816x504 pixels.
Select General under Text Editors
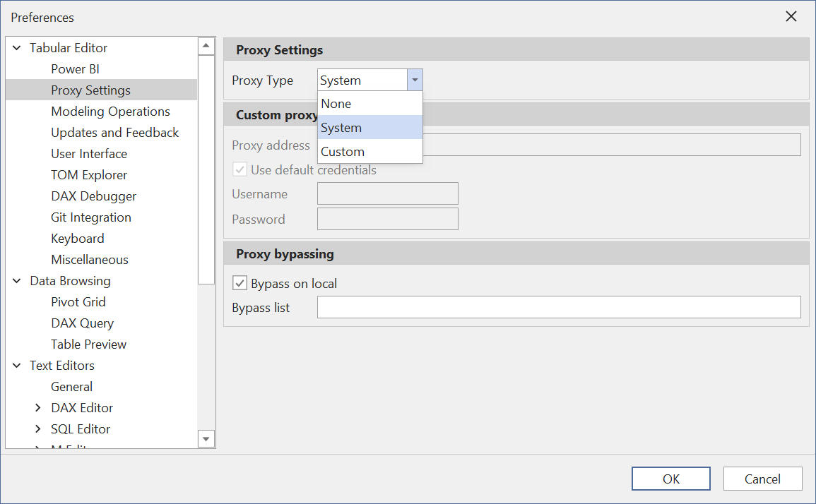tap(71, 386)
